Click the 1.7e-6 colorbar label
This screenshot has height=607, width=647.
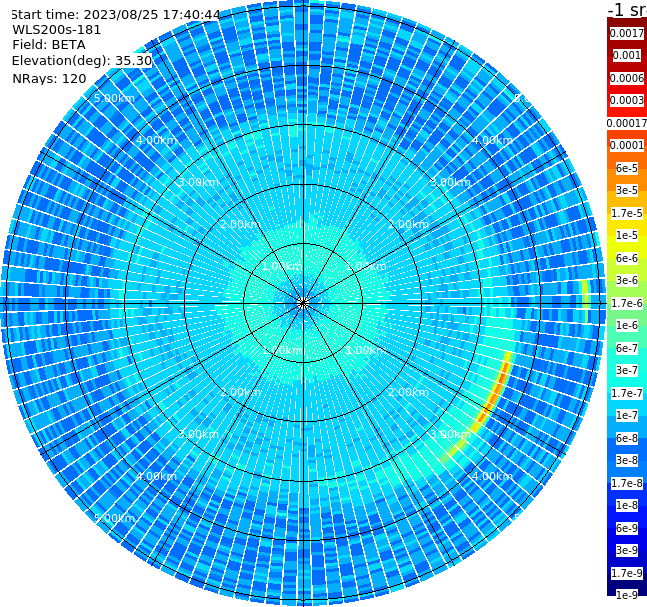tap(627, 303)
